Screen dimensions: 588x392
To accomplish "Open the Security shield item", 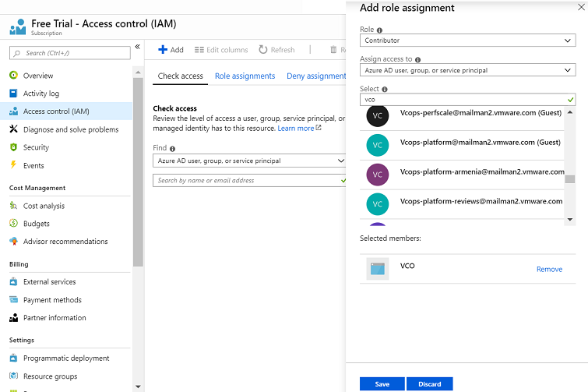I will coord(36,147).
